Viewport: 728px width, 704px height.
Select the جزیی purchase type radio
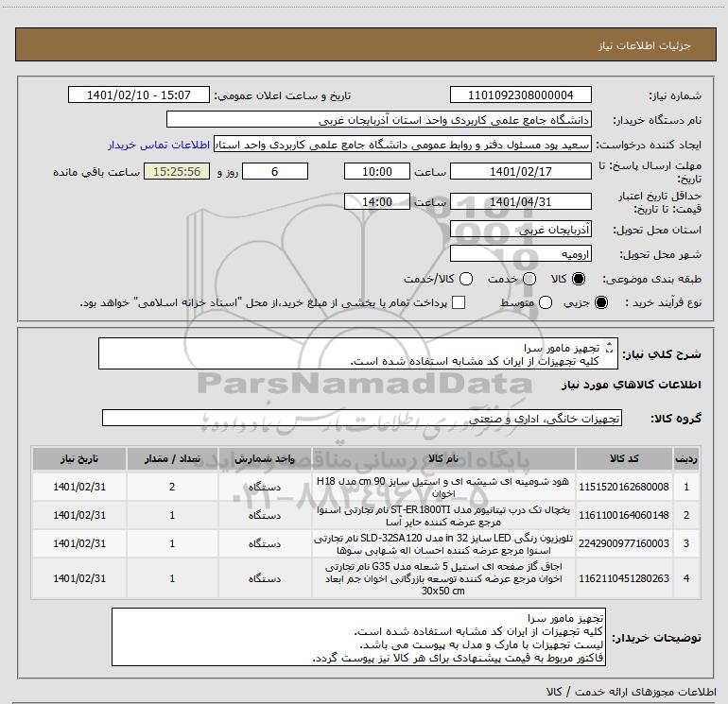coord(600,302)
